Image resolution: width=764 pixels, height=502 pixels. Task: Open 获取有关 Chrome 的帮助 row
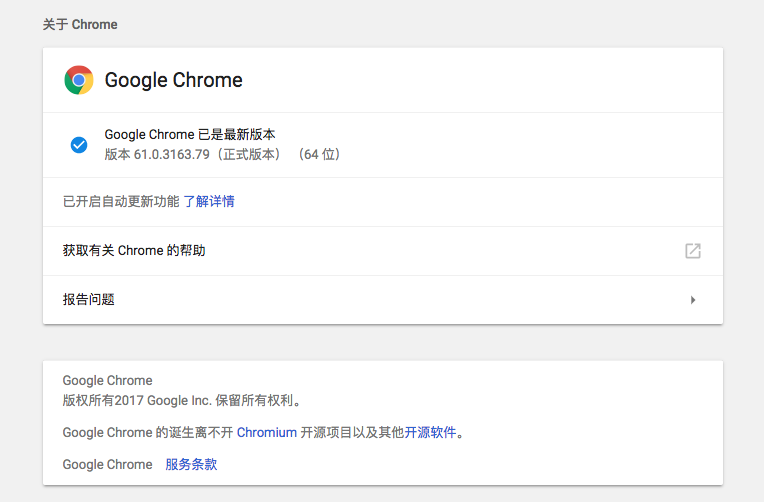pyautogui.click(x=383, y=251)
